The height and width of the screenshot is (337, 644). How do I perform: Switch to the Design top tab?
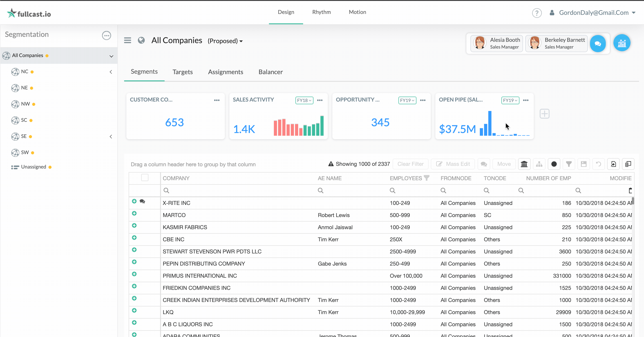click(286, 12)
